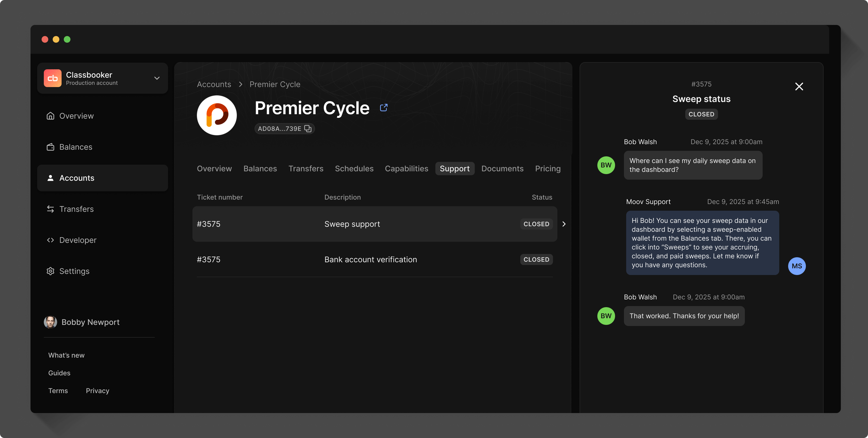This screenshot has height=438, width=868.
Task: Click the Privacy link in sidebar
Action: click(x=97, y=391)
